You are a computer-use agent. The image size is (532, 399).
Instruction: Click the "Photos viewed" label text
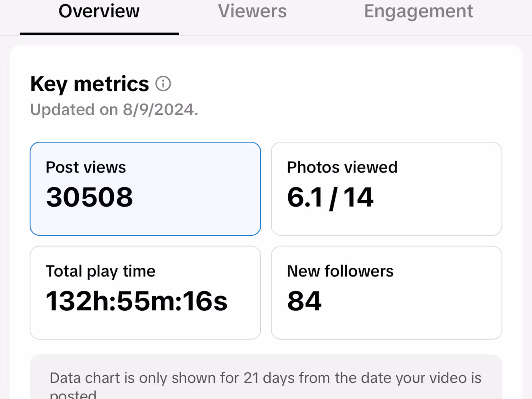point(342,167)
